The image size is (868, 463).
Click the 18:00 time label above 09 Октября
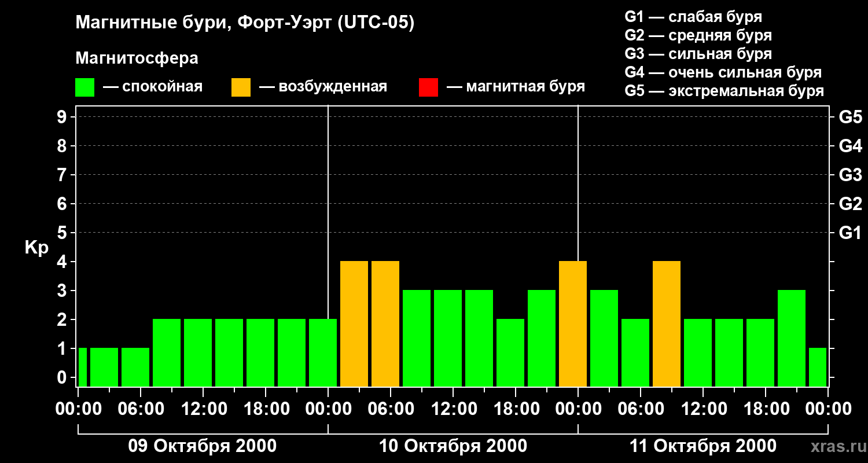[x=266, y=409]
